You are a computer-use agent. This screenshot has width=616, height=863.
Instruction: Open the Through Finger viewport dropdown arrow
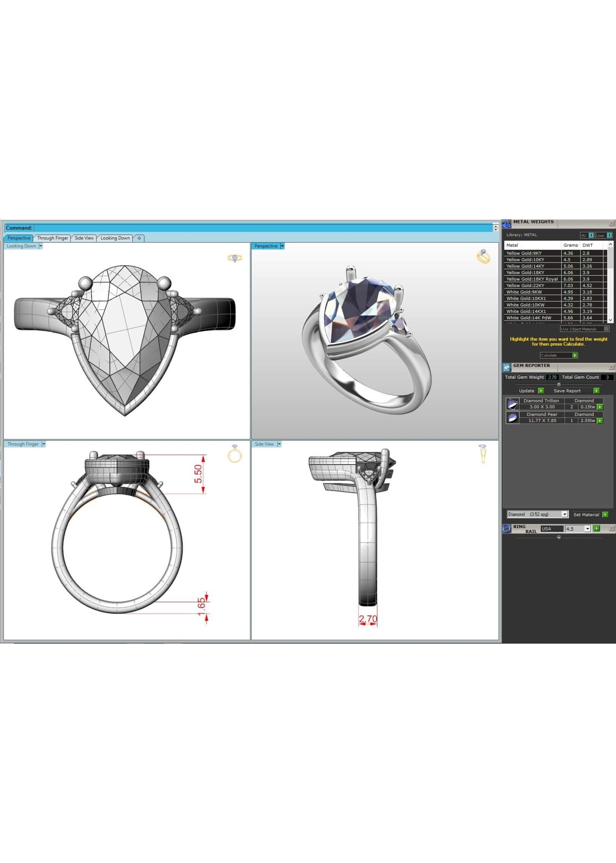[x=44, y=444]
